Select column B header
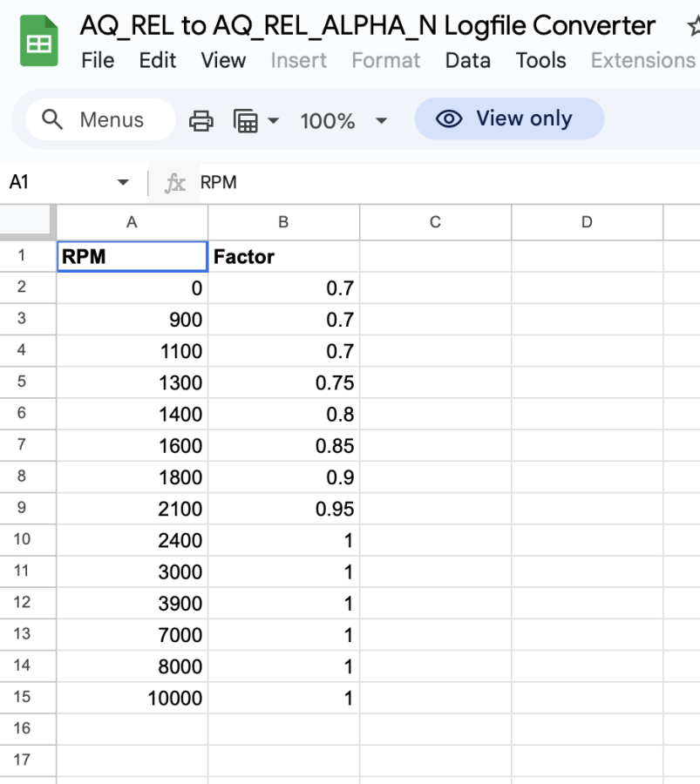This screenshot has height=784, width=700. 283,222
